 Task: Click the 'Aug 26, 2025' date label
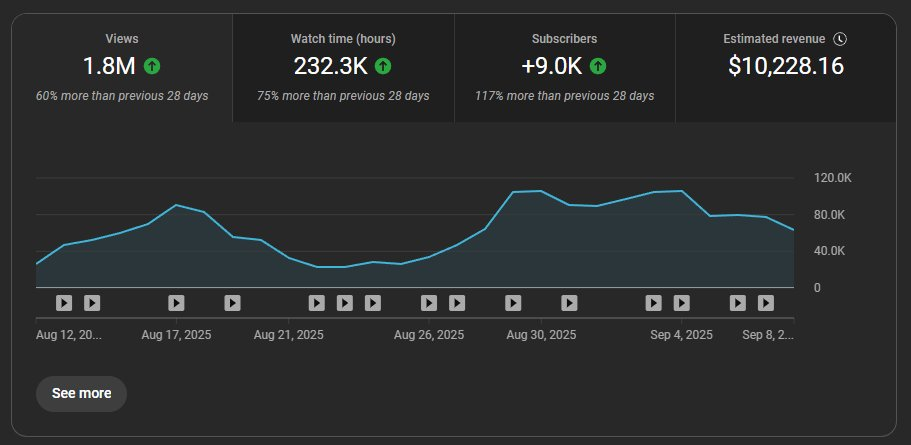[x=429, y=335]
